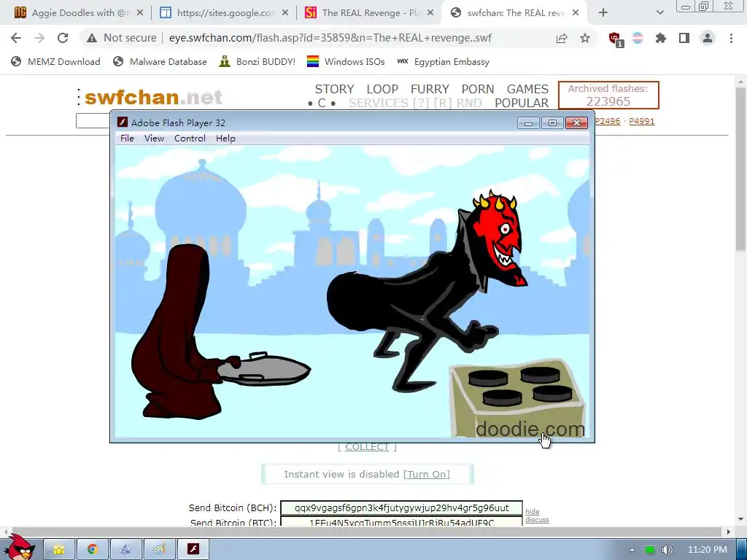Maximize the Flash Player window
Viewport: 747px width, 560px height.
(x=552, y=122)
